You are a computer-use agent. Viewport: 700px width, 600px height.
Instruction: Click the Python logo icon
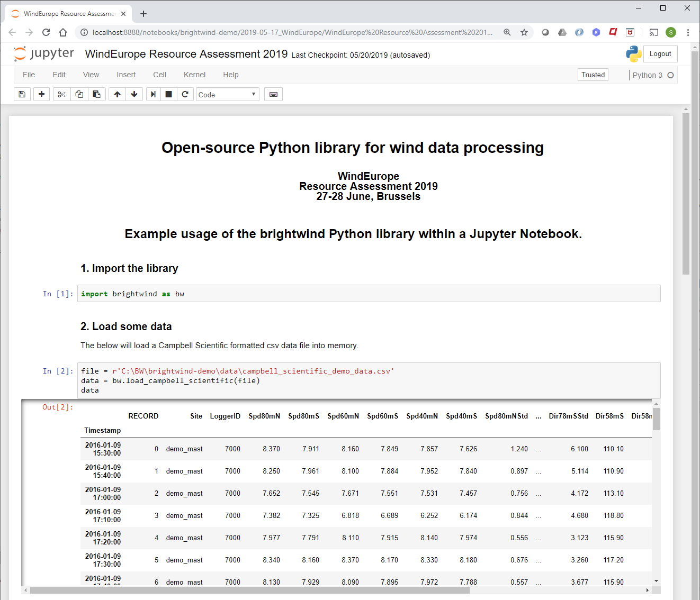tap(633, 54)
